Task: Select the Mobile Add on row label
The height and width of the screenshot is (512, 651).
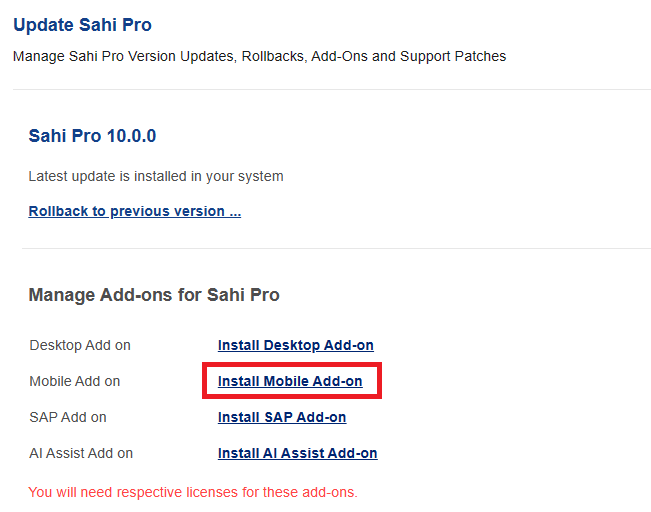Action: (x=75, y=381)
